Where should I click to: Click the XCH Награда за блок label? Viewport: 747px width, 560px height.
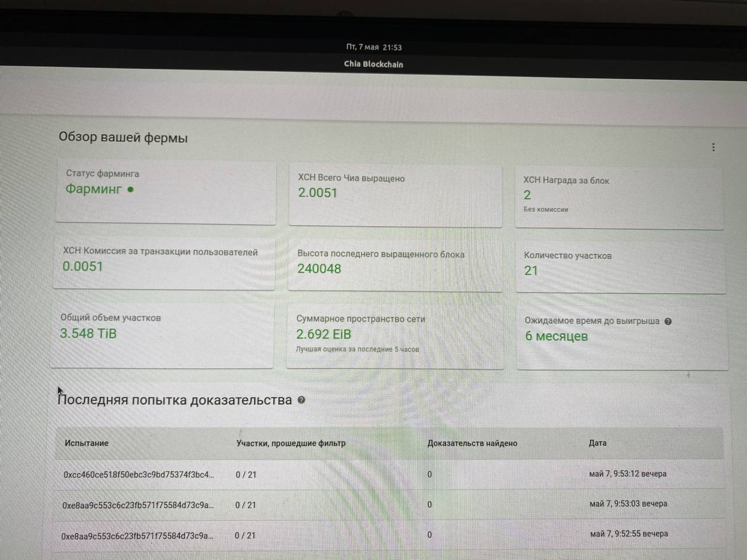pos(566,180)
